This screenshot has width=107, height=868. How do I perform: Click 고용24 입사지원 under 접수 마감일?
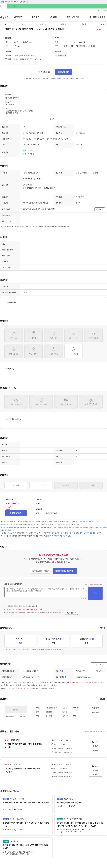point(15,513)
